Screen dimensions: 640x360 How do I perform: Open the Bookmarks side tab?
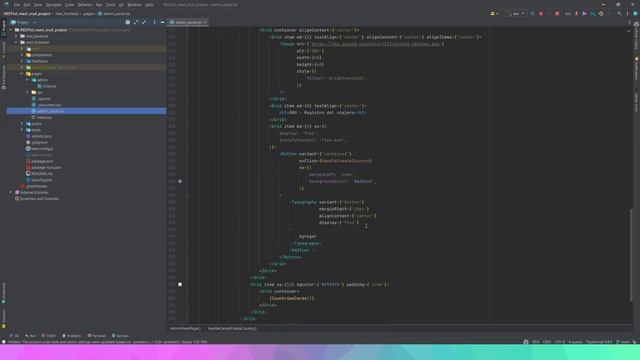click(x=3, y=292)
